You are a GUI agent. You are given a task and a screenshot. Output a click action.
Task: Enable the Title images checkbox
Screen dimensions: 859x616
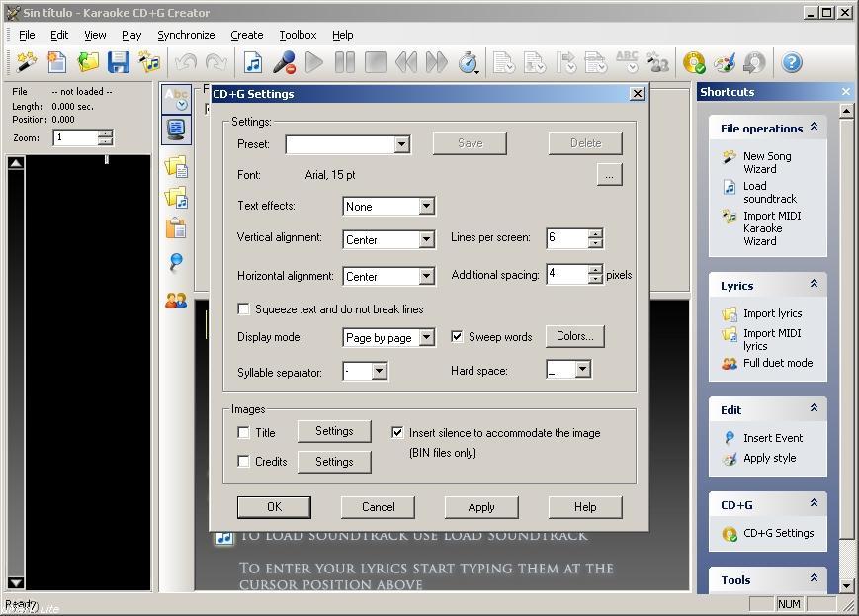[242, 431]
